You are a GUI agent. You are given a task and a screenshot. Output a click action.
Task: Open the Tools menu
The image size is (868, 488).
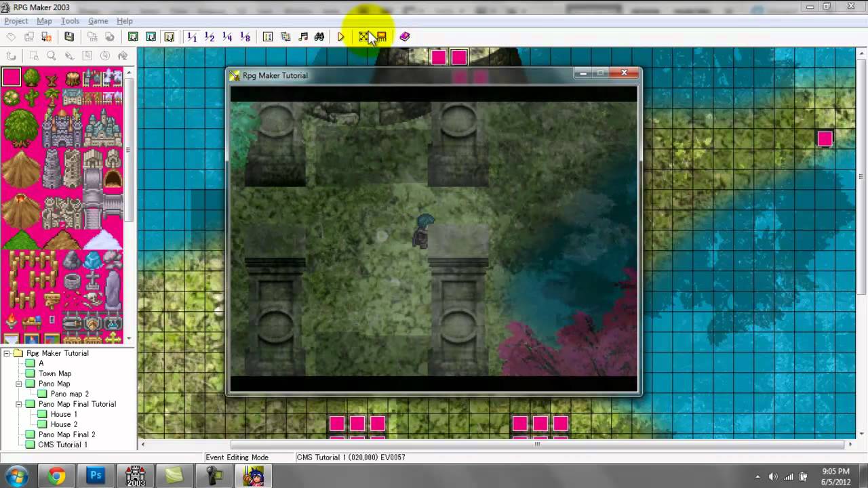(70, 21)
